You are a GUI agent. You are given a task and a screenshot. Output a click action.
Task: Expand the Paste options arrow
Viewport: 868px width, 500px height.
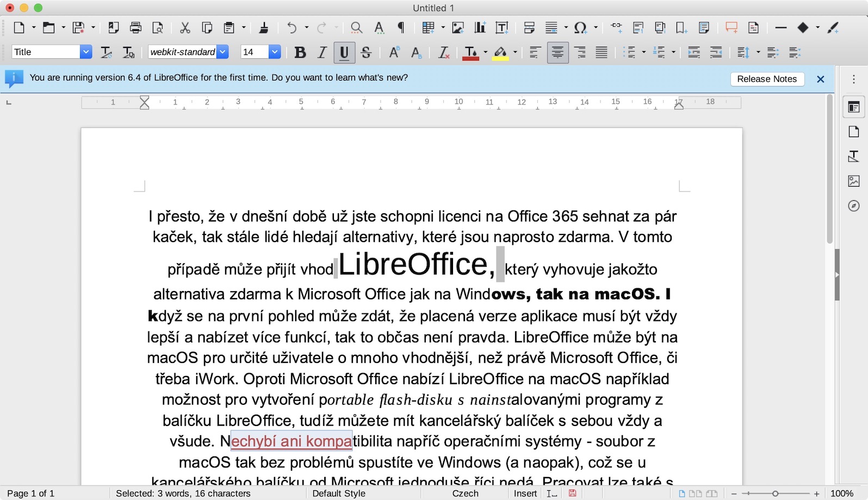(243, 28)
